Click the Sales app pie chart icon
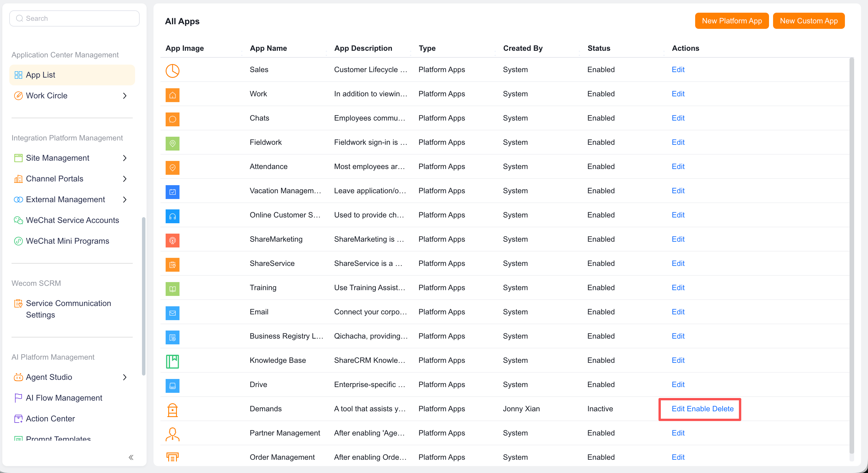Image resolution: width=868 pixels, height=473 pixels. (172, 71)
